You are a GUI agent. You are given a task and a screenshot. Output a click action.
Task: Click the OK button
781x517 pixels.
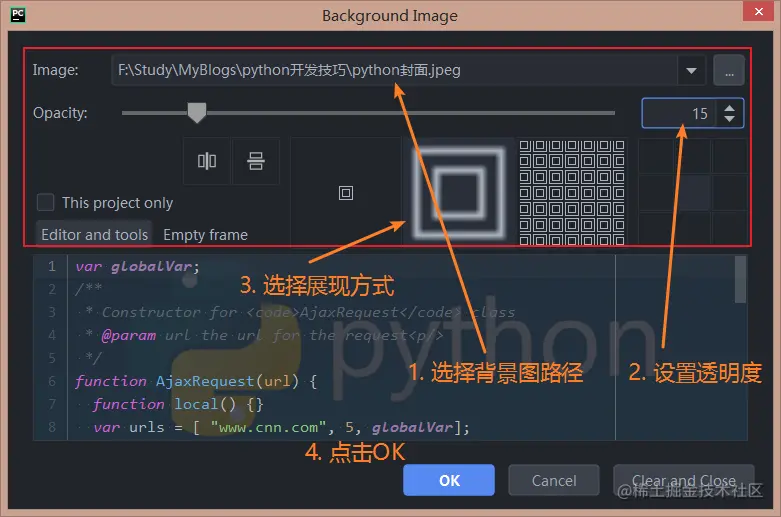[x=449, y=480]
